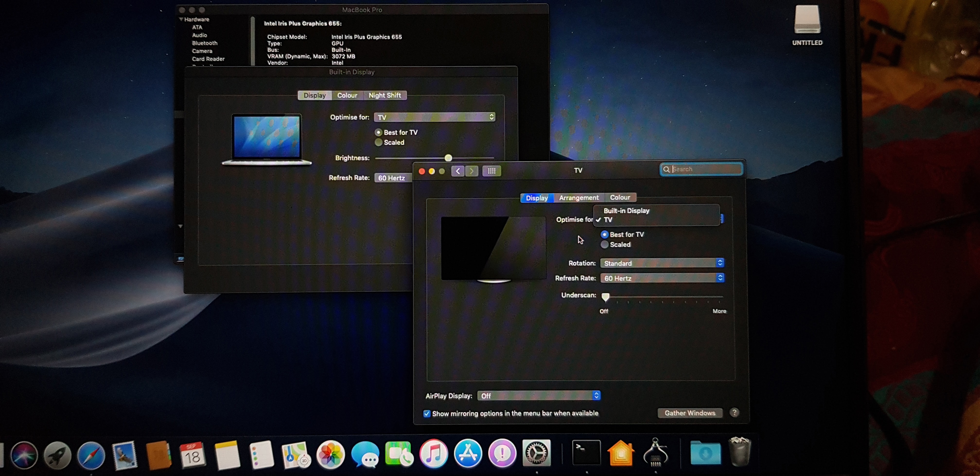Open Rotation dropdown set to Standard

pos(662,263)
